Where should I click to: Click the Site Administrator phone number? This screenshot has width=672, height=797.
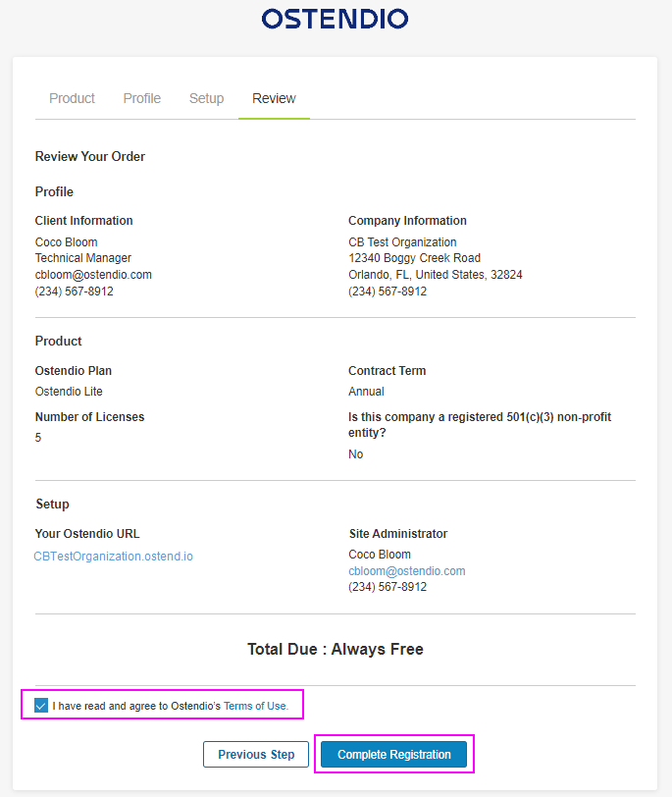(x=388, y=587)
